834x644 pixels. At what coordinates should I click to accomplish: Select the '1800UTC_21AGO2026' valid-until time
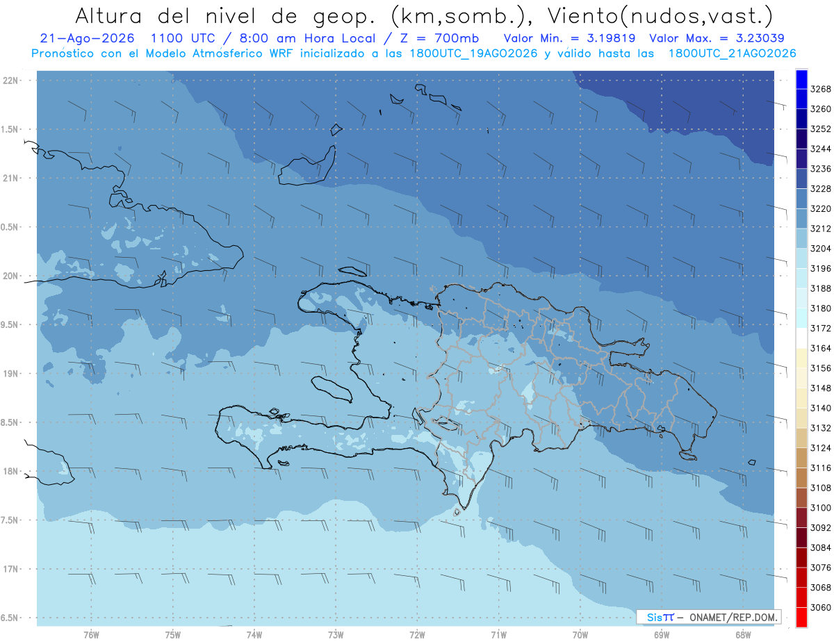tap(732, 53)
